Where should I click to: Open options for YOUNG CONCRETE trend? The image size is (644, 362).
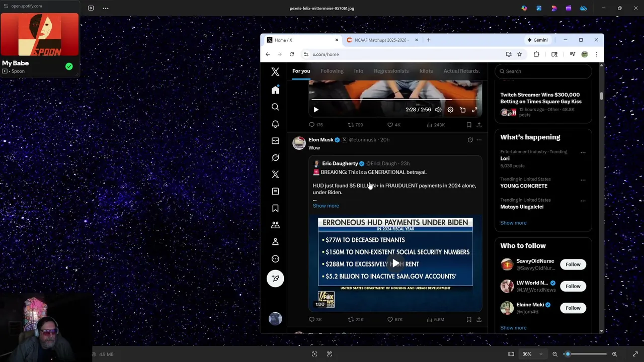point(583,180)
